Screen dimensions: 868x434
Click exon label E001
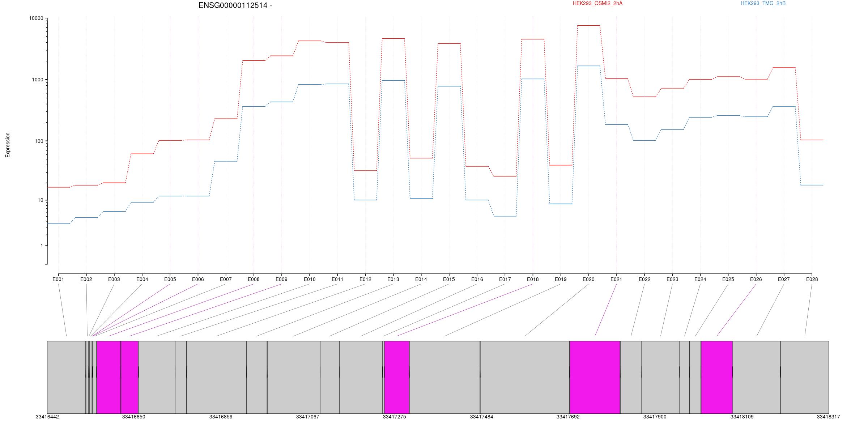[58, 279]
